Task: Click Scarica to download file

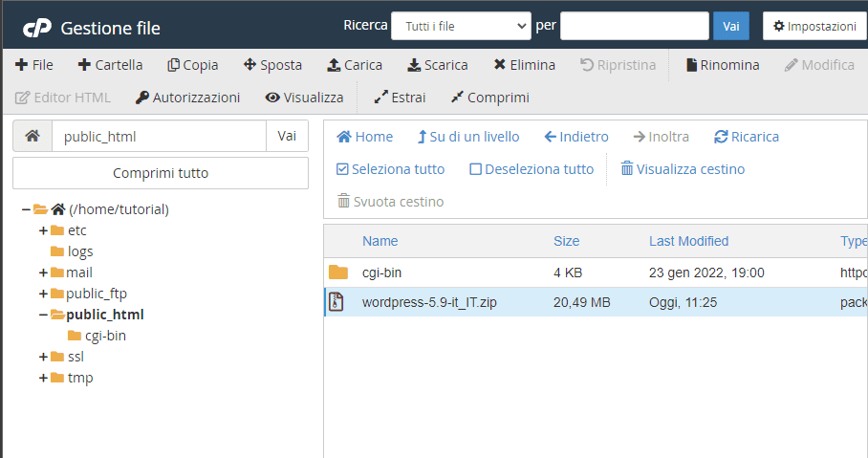Action: [x=438, y=65]
